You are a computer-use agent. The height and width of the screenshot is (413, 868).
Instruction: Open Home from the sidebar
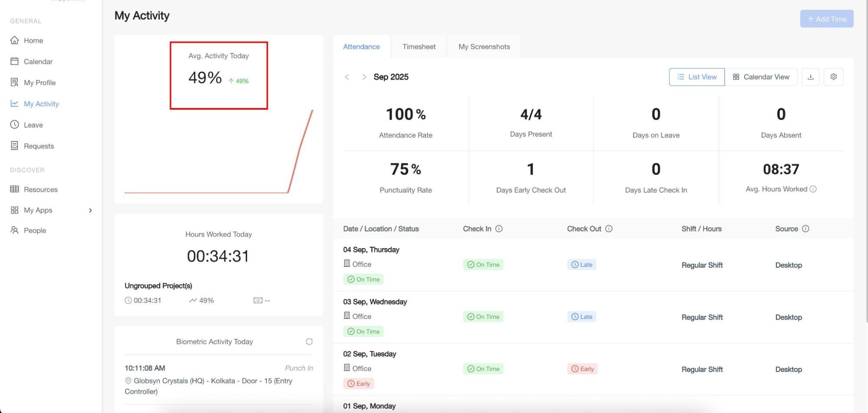click(x=33, y=40)
